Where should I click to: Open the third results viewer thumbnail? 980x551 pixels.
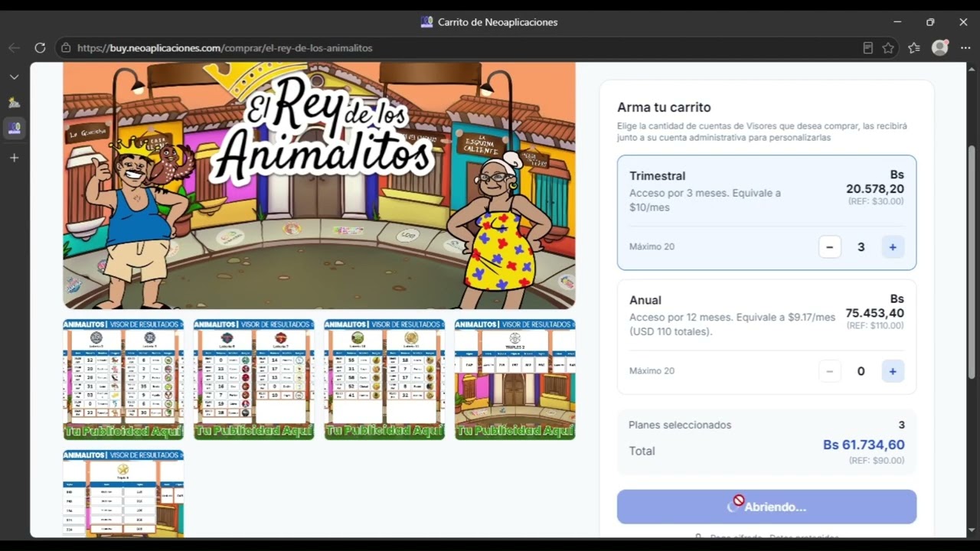(x=384, y=380)
